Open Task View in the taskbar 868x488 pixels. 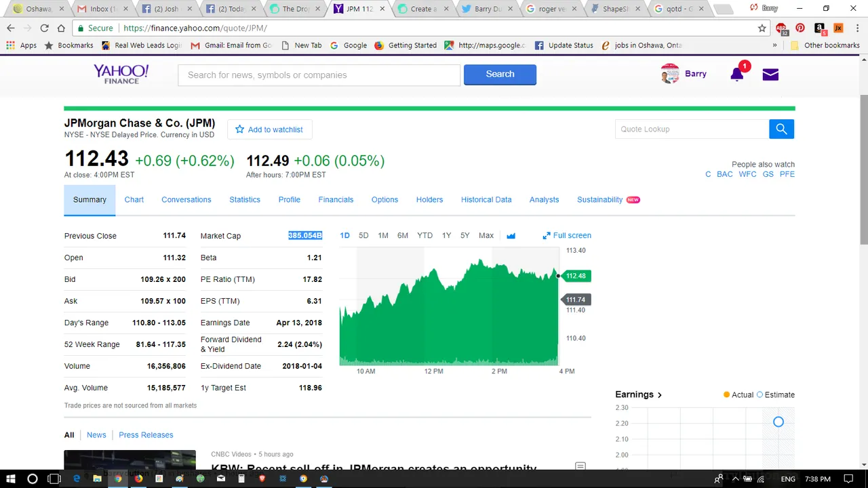(x=54, y=479)
